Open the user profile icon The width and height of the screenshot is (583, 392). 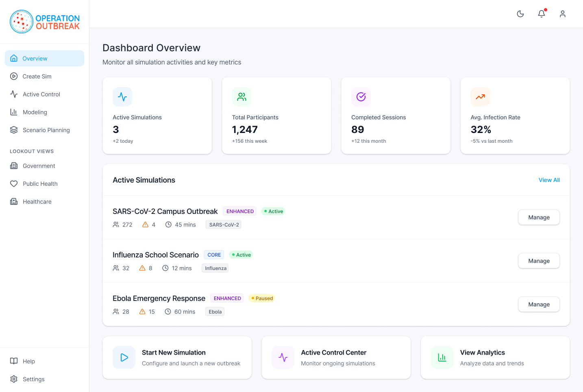click(563, 14)
